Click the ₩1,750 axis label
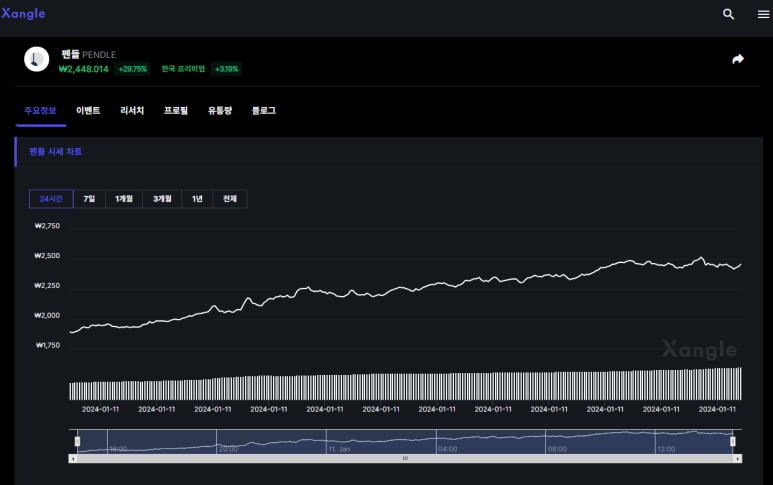 point(48,346)
